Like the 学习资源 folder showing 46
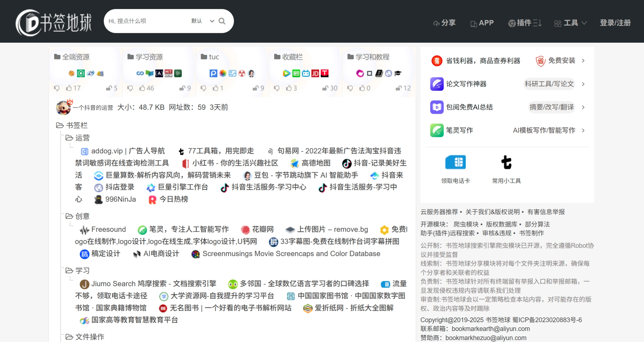Viewport: 644px width, 342px height. pyautogui.click(x=142, y=88)
